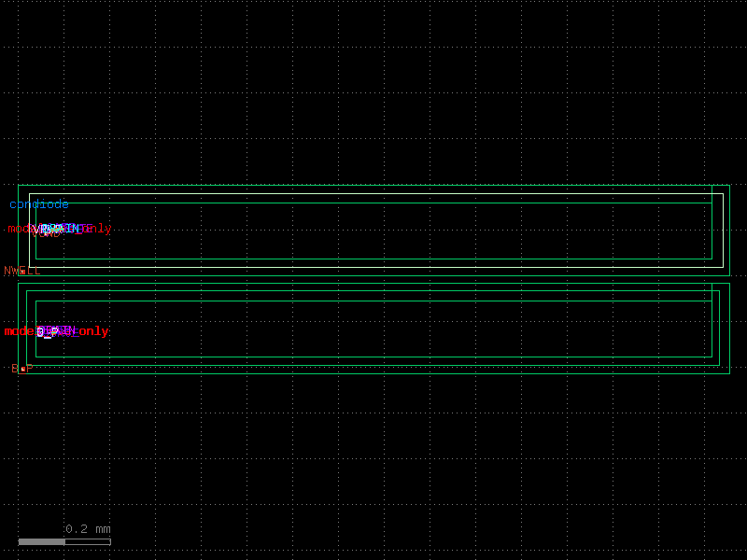Click the narrow strip at upper block's right end
The width and height of the screenshot is (747, 560).
[717, 224]
